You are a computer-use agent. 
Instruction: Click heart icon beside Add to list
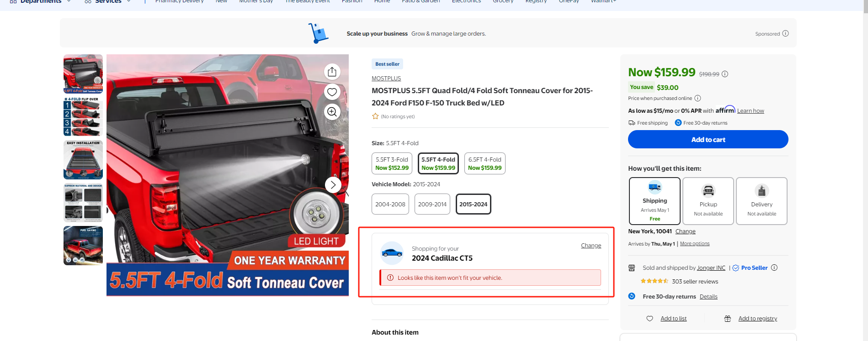(x=650, y=319)
